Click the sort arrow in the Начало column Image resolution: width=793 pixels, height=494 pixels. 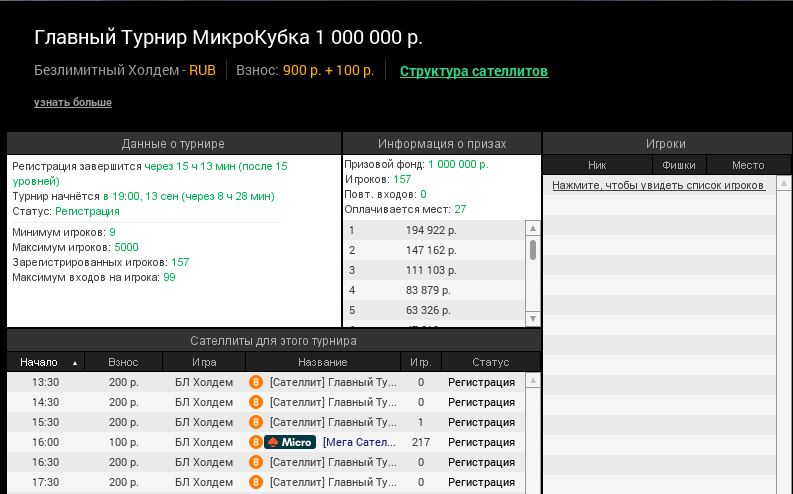click(x=74, y=362)
